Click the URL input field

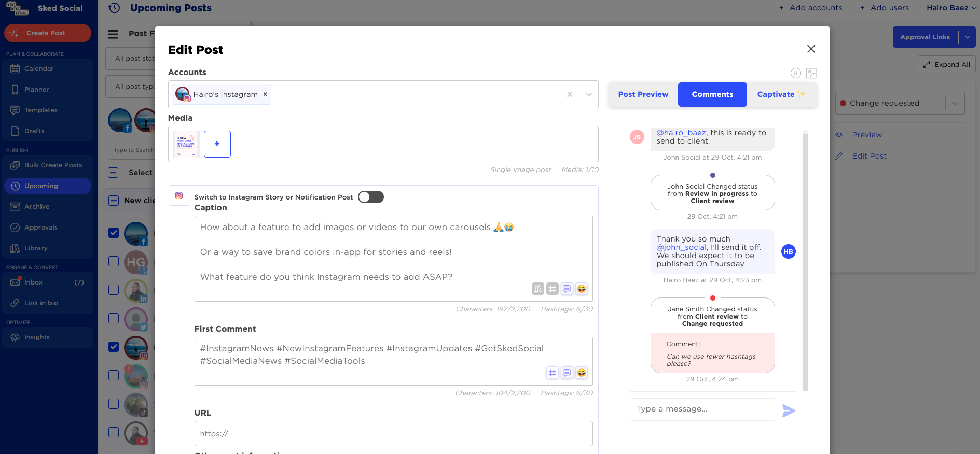click(x=393, y=433)
